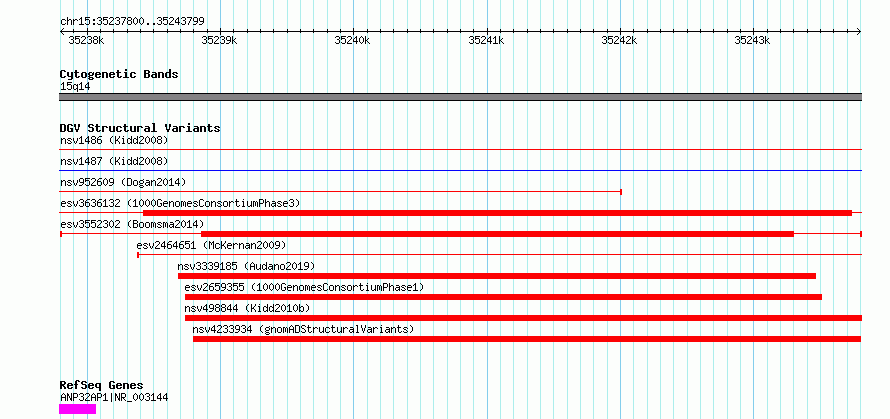Select the red esv2659355 variant bar

[503, 297]
